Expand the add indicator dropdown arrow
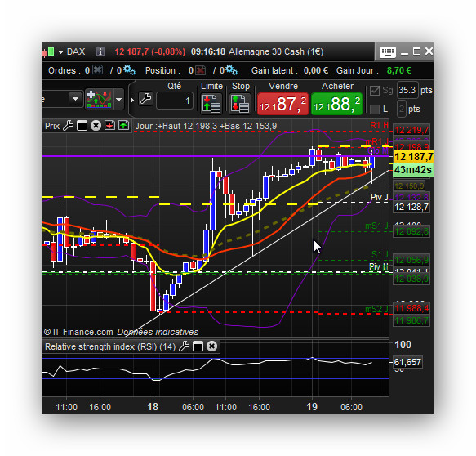The width and height of the screenshot is (476, 456). (118, 99)
